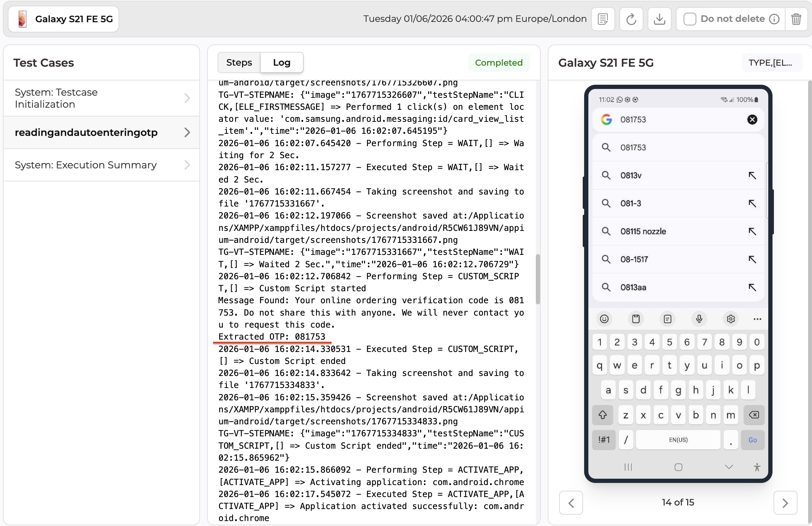Expand System: Execution Summary item
This screenshot has height=526, width=812.
pyautogui.click(x=101, y=165)
